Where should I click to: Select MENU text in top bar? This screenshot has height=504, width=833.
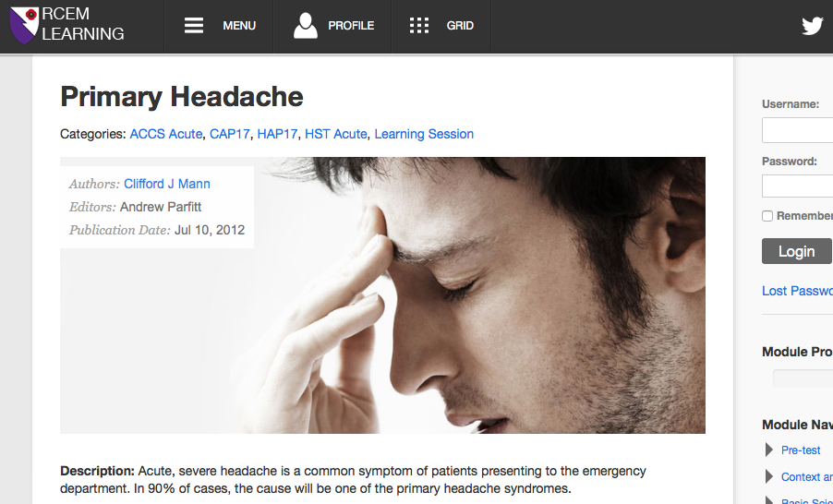click(239, 26)
